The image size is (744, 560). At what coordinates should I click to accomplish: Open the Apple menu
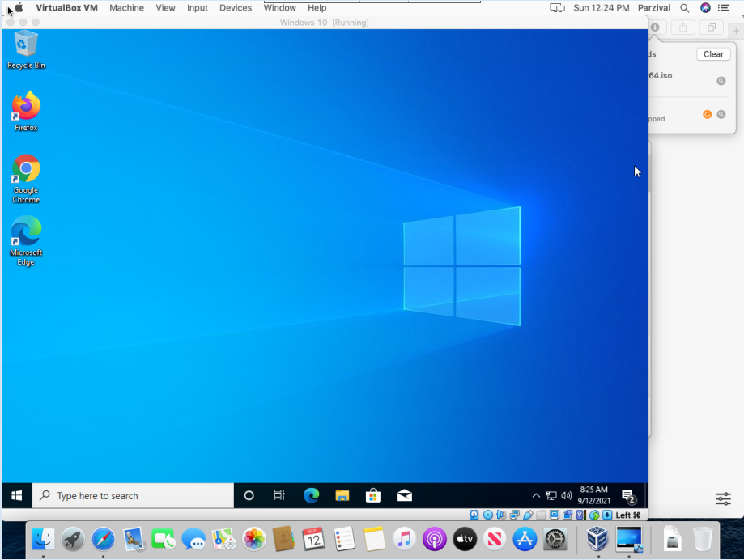click(x=19, y=7)
